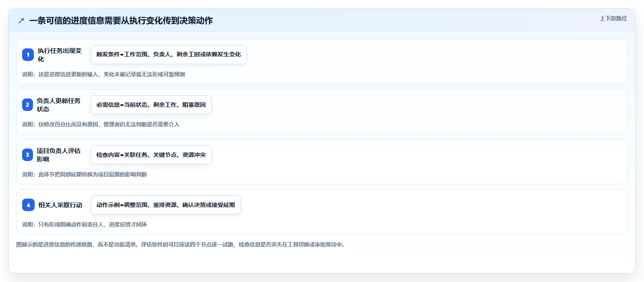Select the 必需信息 chip about 当前状态
Viewport: 644px width, 282px height.
tap(151, 105)
